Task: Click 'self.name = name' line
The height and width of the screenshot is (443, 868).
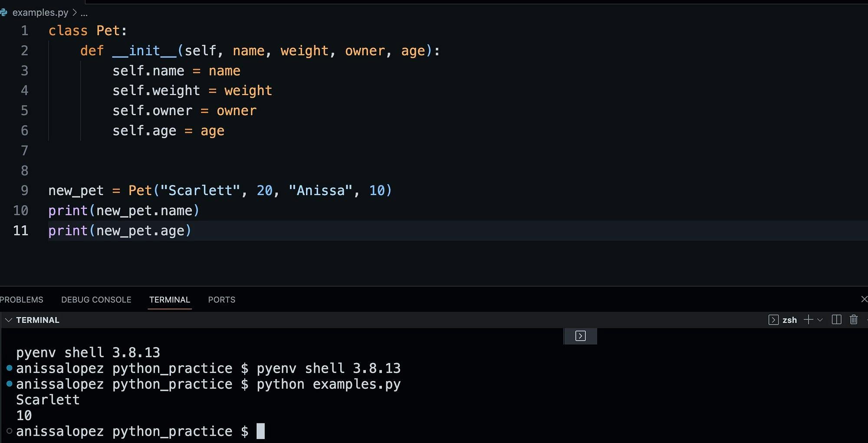Action: (176, 71)
